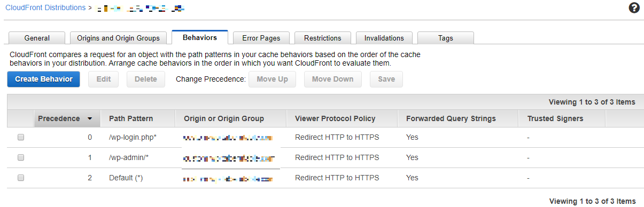Open the Restrictions tab
This screenshot has height=207, width=644.
(323, 38)
